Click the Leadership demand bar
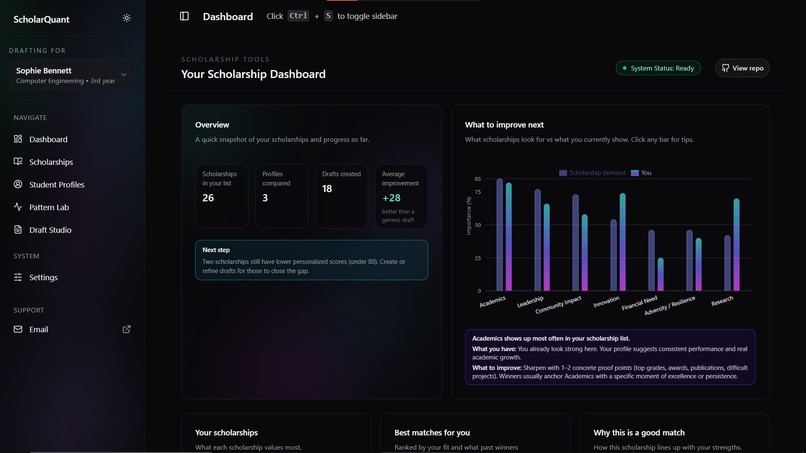 (x=537, y=240)
